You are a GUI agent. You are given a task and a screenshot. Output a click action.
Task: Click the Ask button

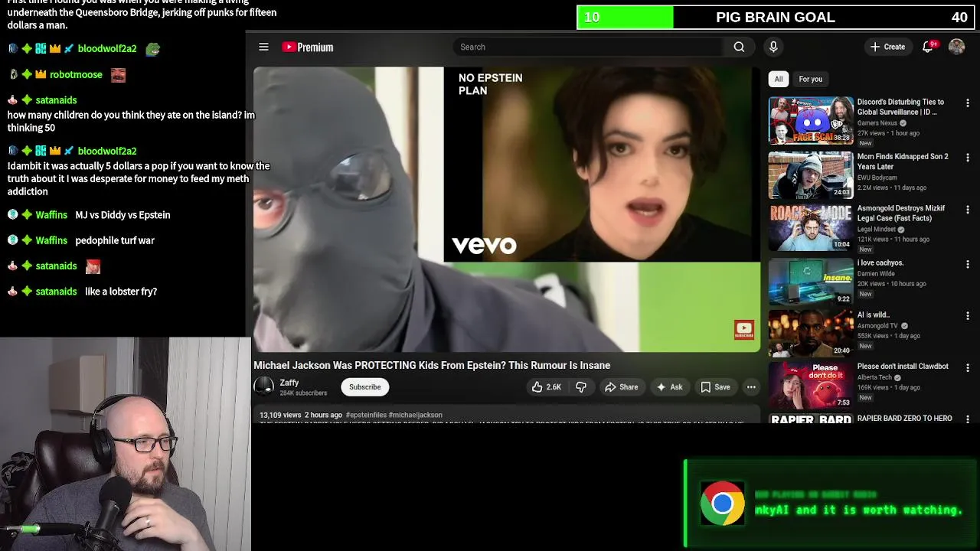pyautogui.click(x=669, y=387)
